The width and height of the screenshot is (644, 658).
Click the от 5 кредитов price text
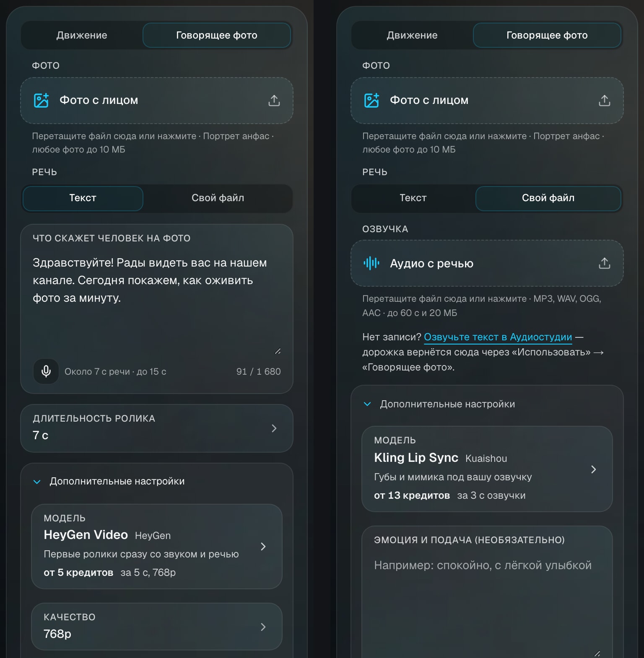pos(78,573)
